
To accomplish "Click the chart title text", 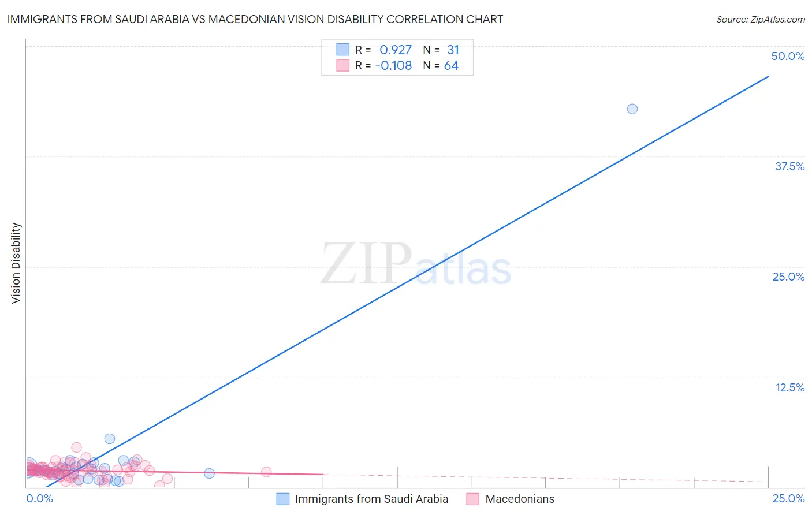I will coord(255,19).
